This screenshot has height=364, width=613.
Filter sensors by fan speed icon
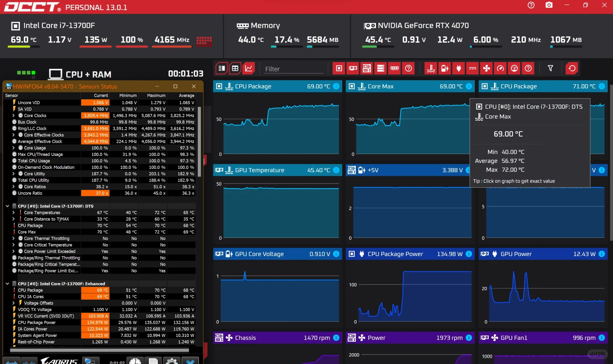coord(487,68)
